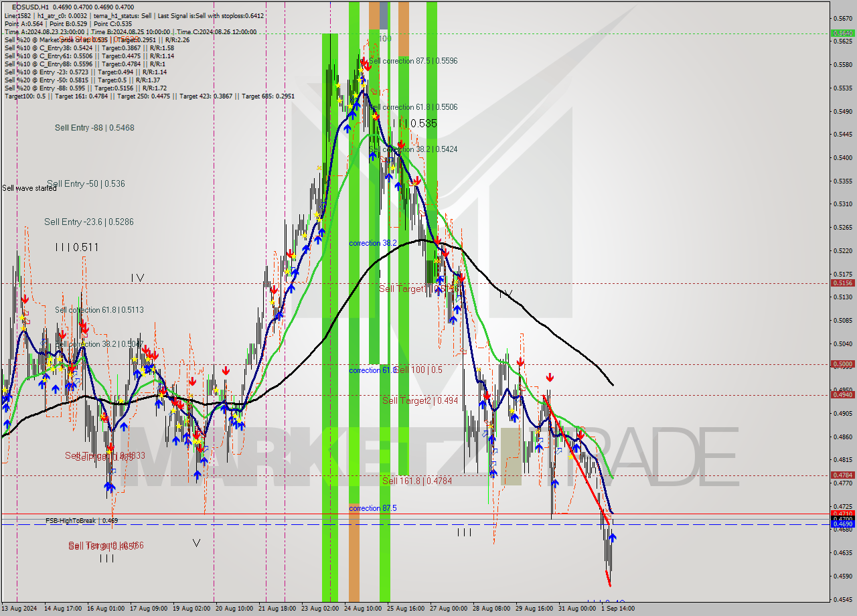Select the green price tag at chart top
This screenshot has height=616, width=857.
pyautogui.click(x=842, y=33)
